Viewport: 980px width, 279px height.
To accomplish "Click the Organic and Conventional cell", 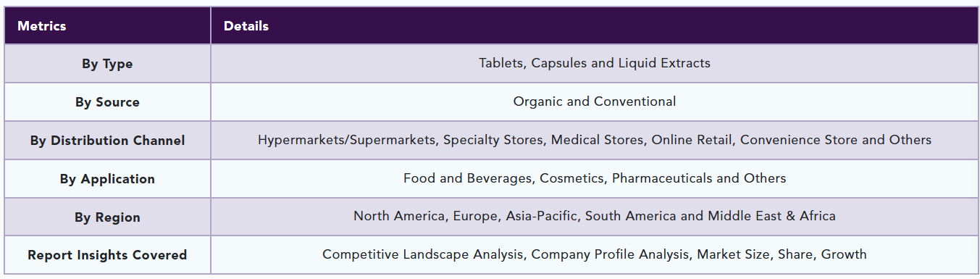I will pyautogui.click(x=594, y=101).
